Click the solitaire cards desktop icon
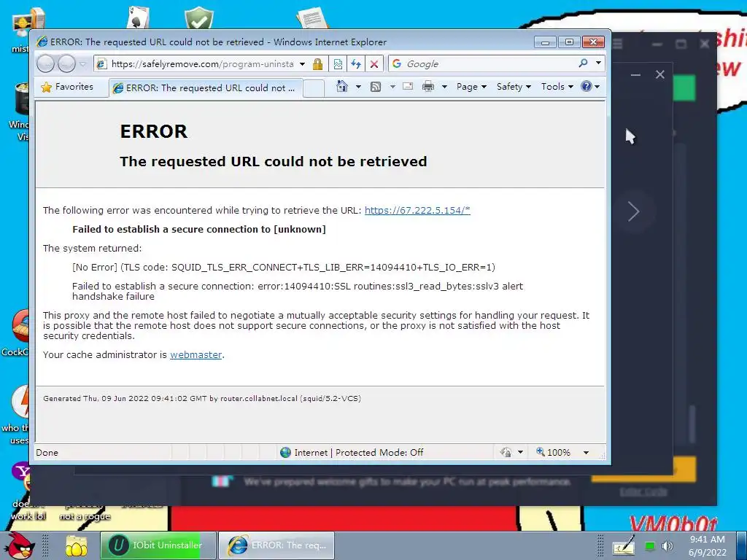The height and width of the screenshot is (560, 747). tap(139, 18)
